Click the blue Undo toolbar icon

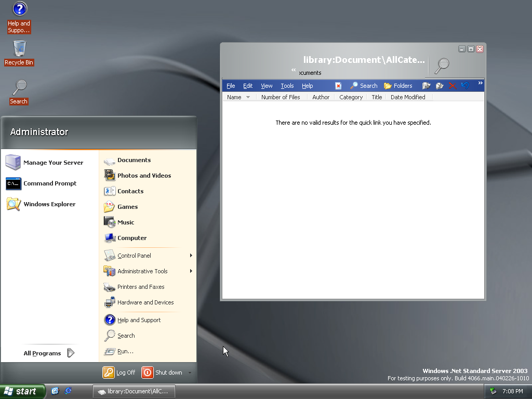coord(465,86)
